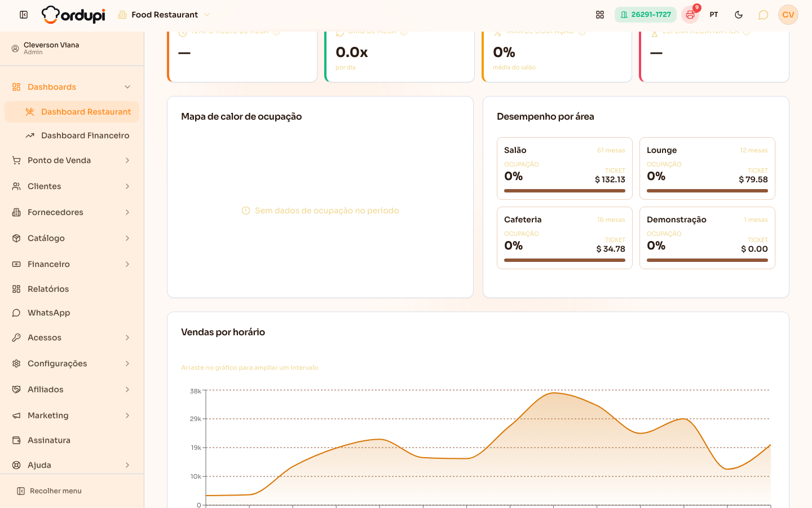Click the Clientes people icon
Image resolution: width=812 pixels, height=508 pixels.
16,186
